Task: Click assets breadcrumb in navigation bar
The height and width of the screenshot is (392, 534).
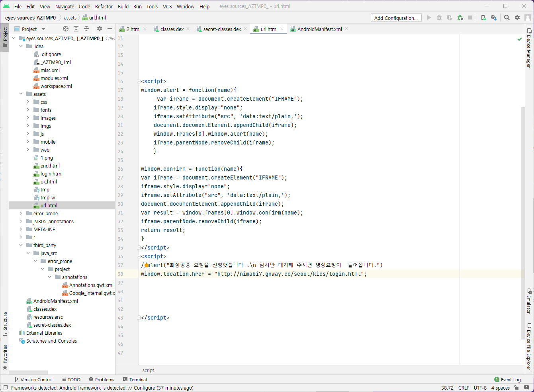Action: tap(70, 18)
